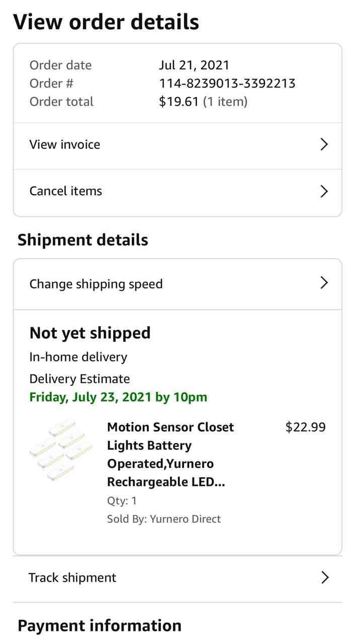Open the Motion Sensor Closet Lights title

click(170, 454)
